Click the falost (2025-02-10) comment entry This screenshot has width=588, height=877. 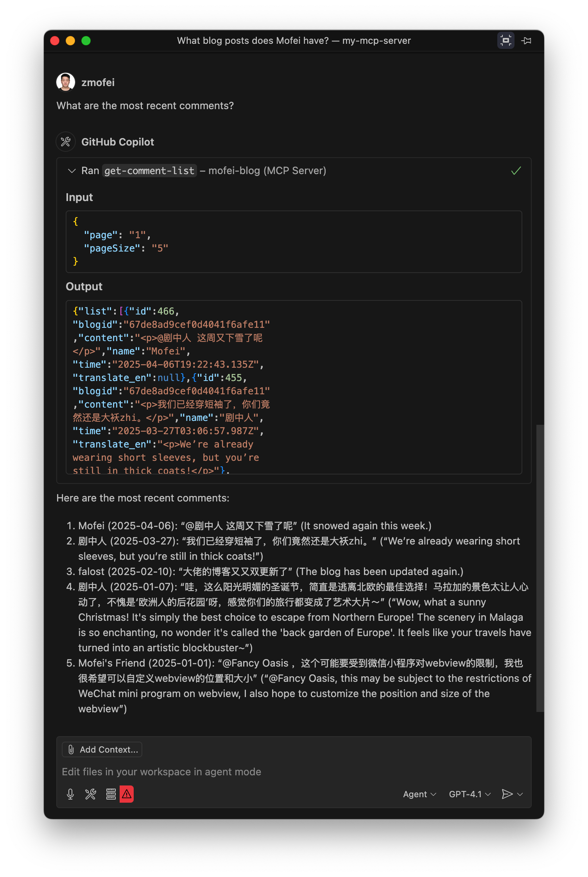[x=271, y=571]
